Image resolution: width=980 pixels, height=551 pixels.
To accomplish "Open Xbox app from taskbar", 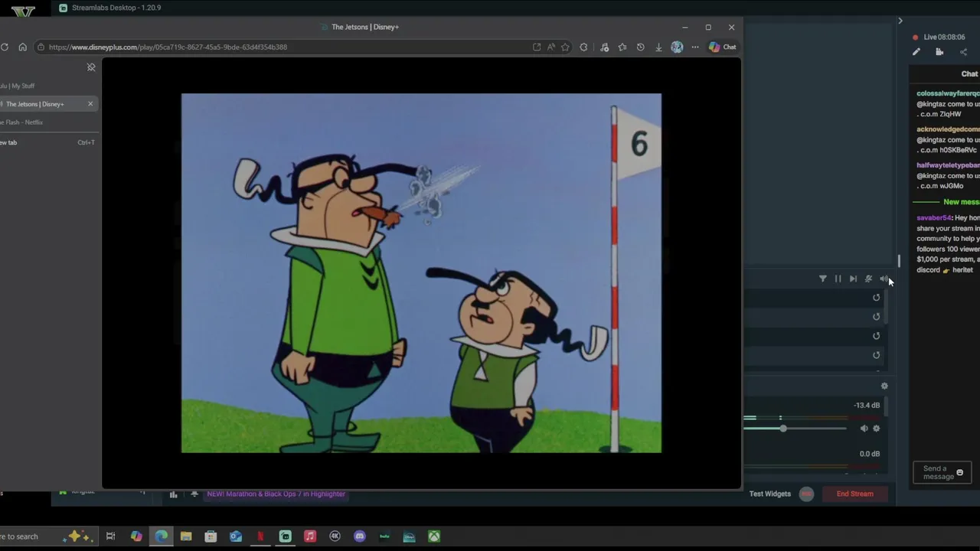I will pyautogui.click(x=434, y=536).
